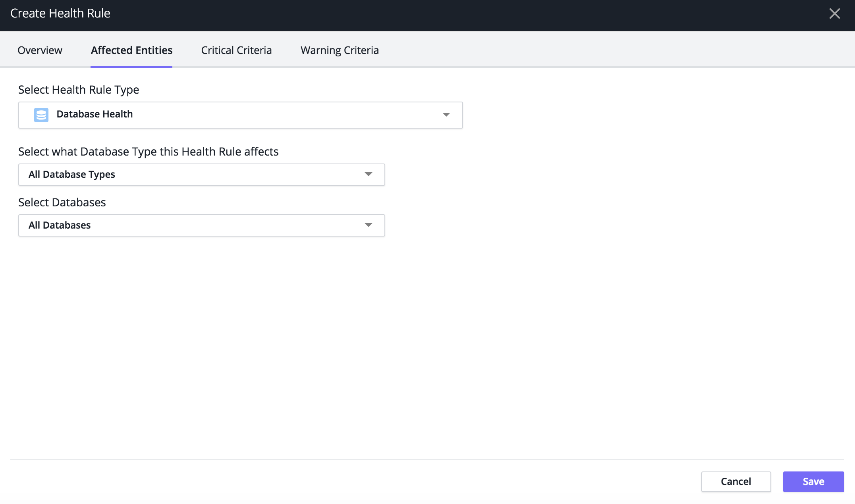Click the Warning Criteria tab icon
The width and height of the screenshot is (855, 504).
click(340, 50)
